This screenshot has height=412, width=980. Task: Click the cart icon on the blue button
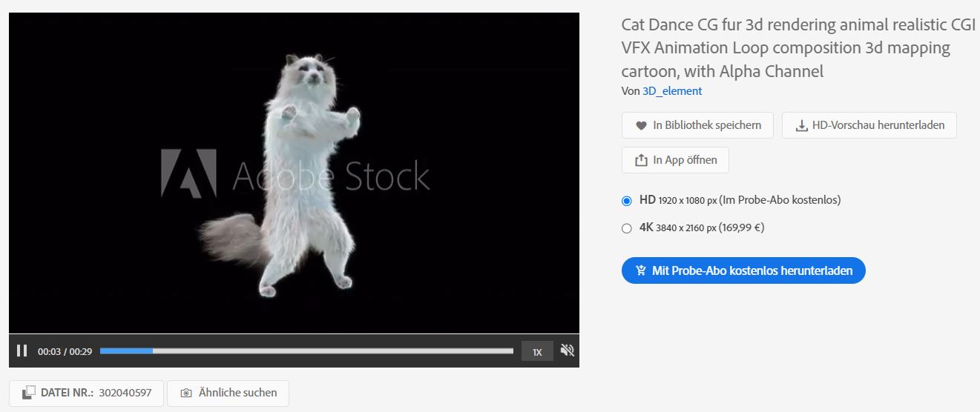click(641, 270)
